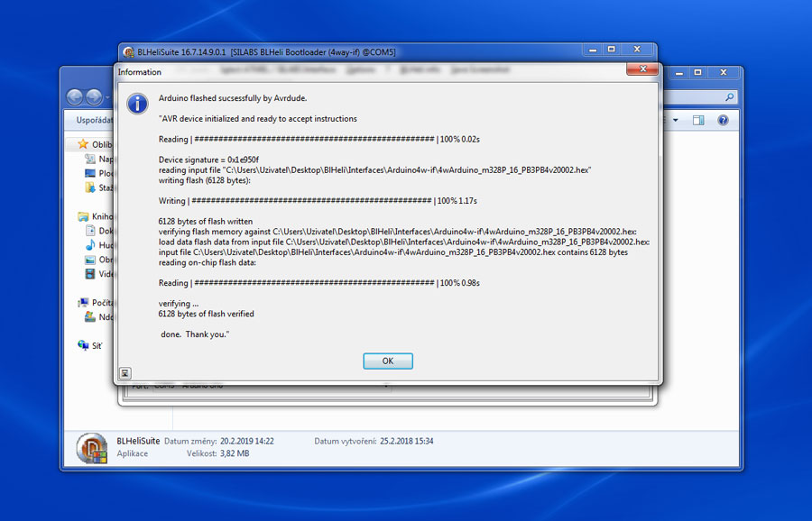The height and width of the screenshot is (521, 812).
Task: Click the 'Information' dialog title text
Action: pos(139,72)
